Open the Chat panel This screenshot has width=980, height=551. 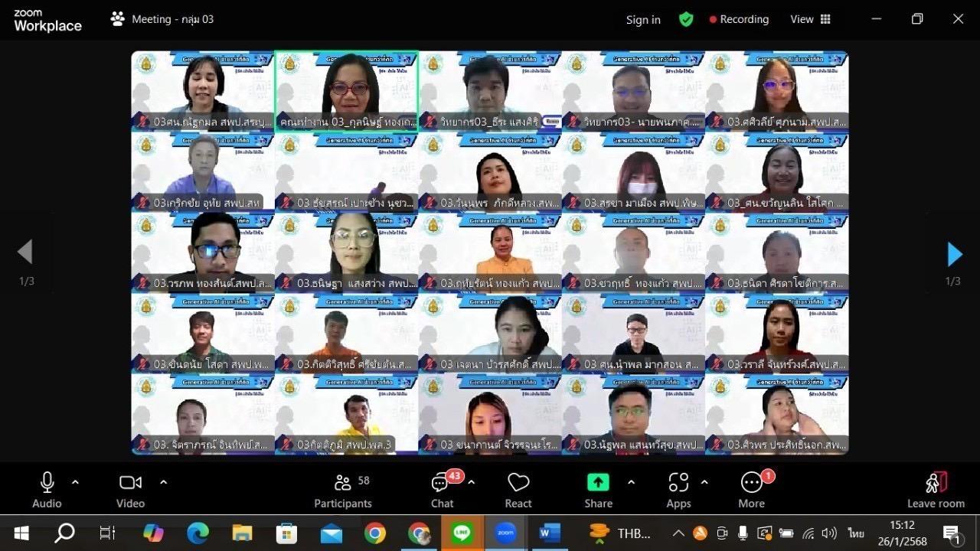point(442,490)
